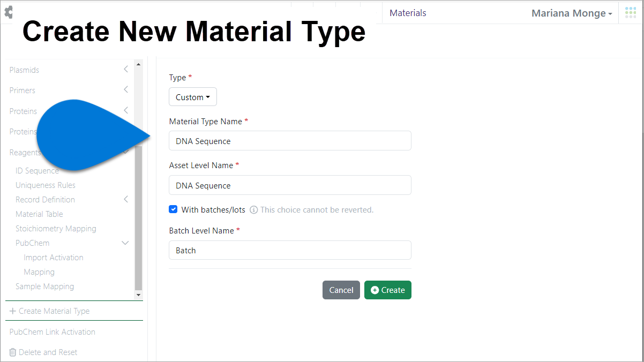Expand the Record Definition chevron
The image size is (644, 362).
click(126, 199)
